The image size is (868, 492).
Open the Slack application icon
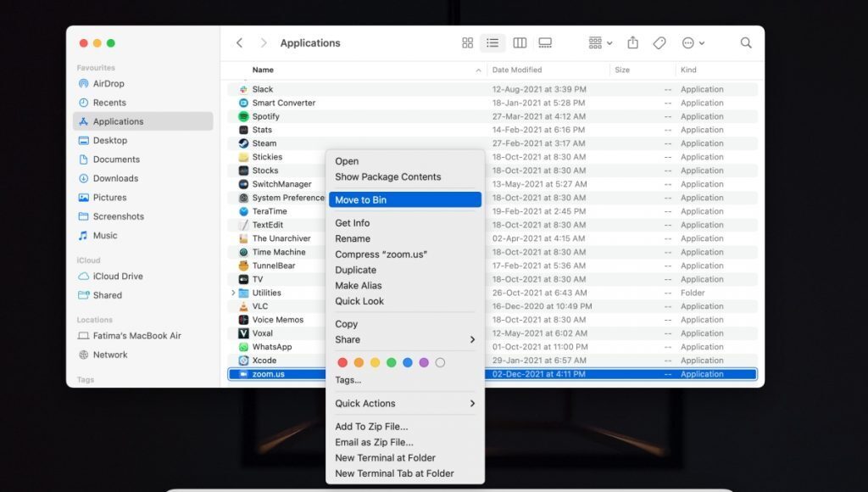tap(245, 89)
